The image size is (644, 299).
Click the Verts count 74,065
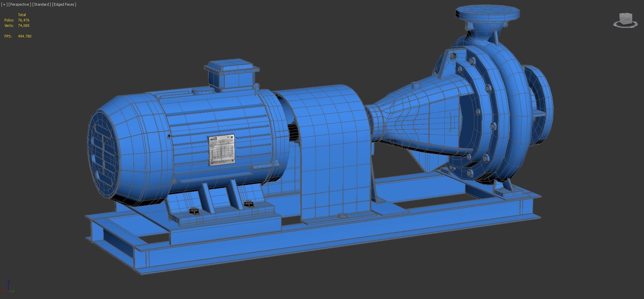coord(24,26)
